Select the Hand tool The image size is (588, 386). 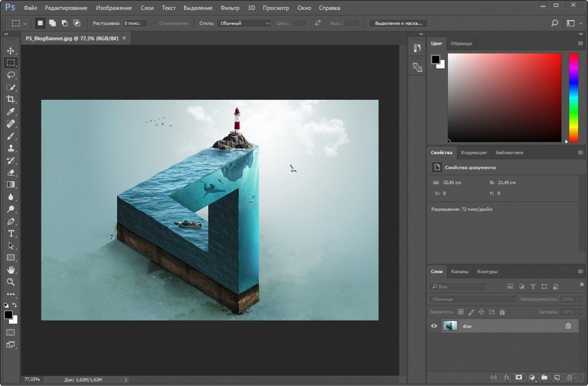pos(11,270)
